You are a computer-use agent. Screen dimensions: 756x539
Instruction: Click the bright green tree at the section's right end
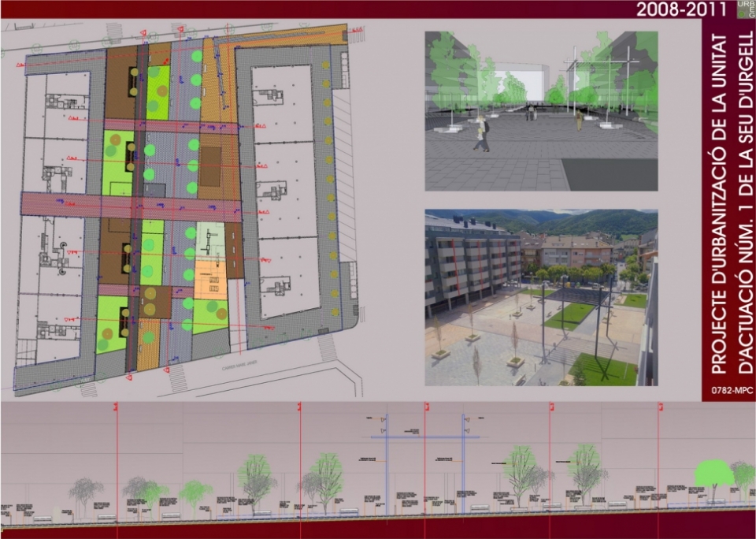tap(714, 475)
